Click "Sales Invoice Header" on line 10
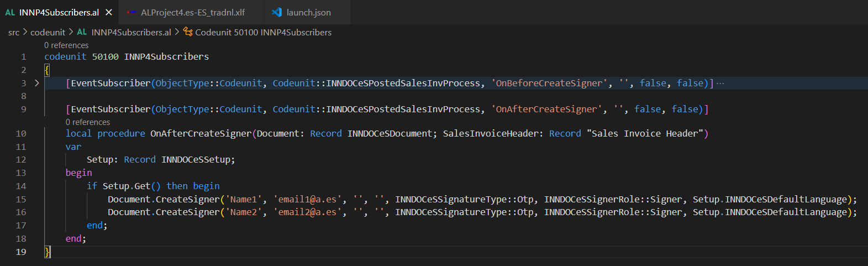The height and width of the screenshot is (266, 868). click(x=645, y=134)
